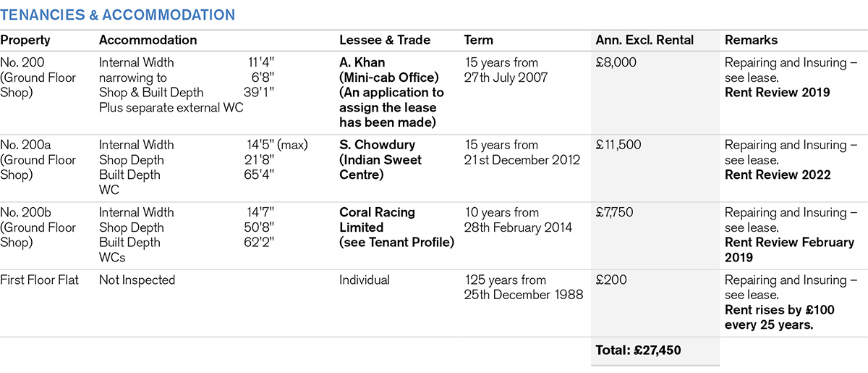Click the see Tenant Profile text

click(x=396, y=242)
